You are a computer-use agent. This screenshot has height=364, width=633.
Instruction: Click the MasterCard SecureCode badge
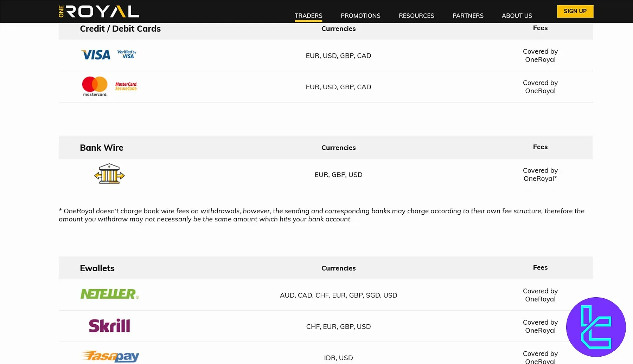pyautogui.click(x=126, y=86)
